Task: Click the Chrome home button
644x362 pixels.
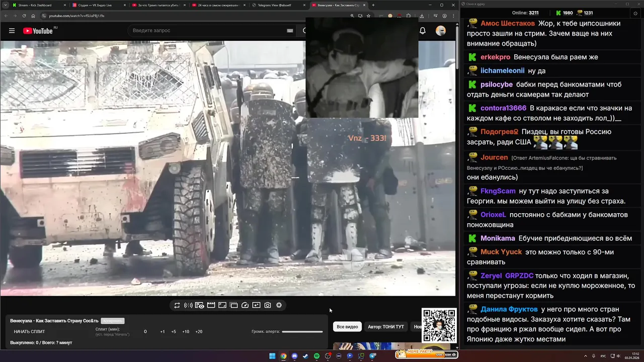Action: (33, 16)
